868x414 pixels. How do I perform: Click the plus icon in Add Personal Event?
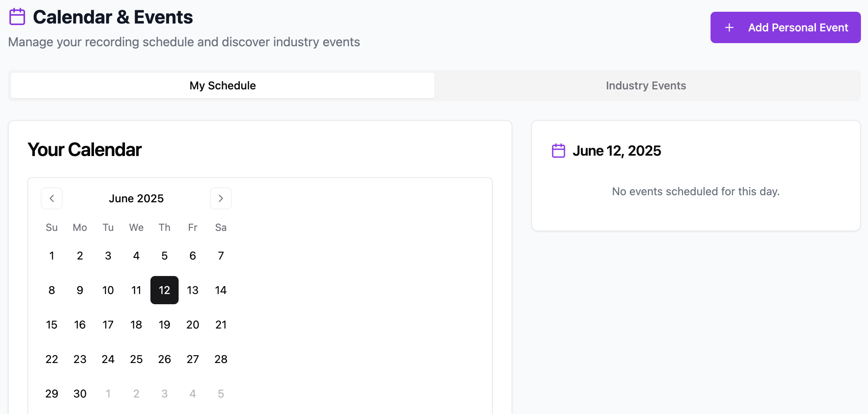[729, 27]
